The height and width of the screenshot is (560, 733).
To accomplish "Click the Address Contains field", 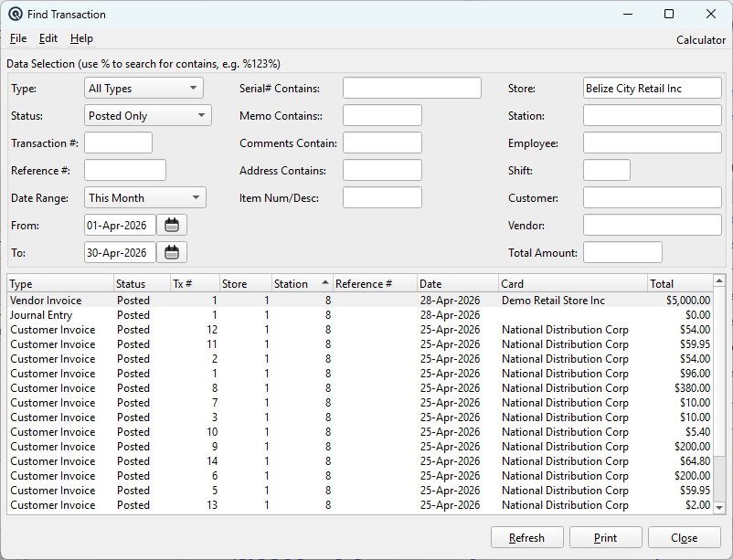I will [382, 171].
